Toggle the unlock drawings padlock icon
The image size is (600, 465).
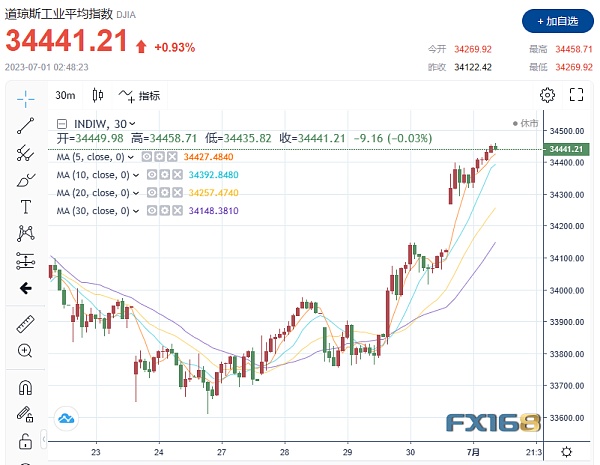click(x=25, y=441)
